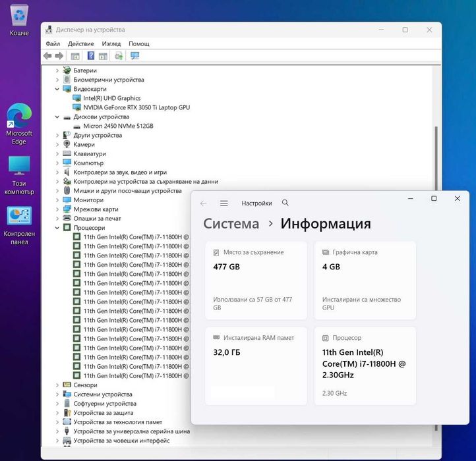Screen dimensions: 476x461
Task: Open the "Контролен панел" desktop icon
Action: (x=19, y=225)
